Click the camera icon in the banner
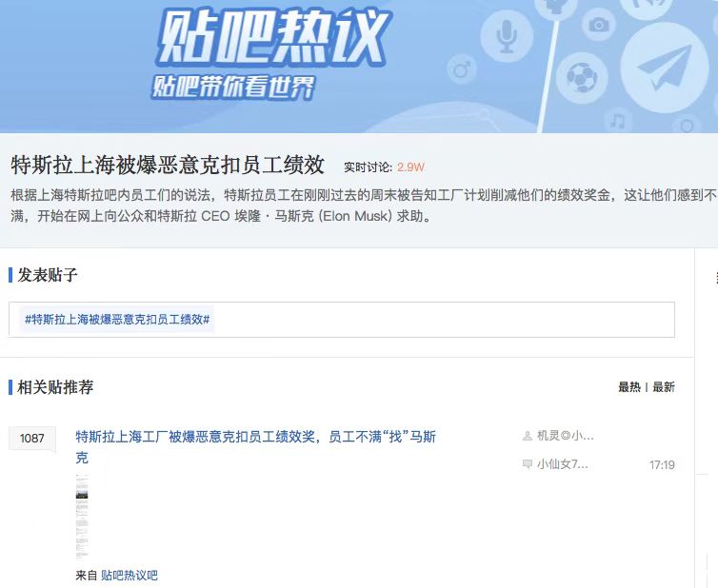The width and height of the screenshot is (718, 588). [598, 25]
